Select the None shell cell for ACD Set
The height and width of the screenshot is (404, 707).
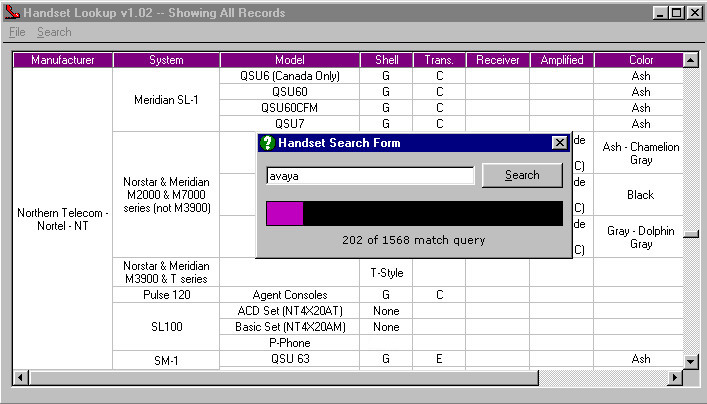tap(386, 311)
